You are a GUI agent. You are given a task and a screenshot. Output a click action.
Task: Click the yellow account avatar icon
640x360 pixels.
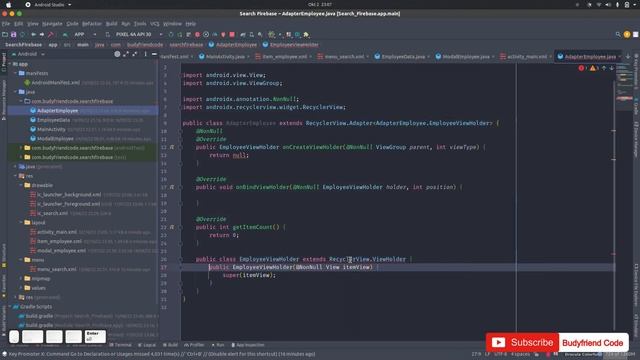click(627, 35)
